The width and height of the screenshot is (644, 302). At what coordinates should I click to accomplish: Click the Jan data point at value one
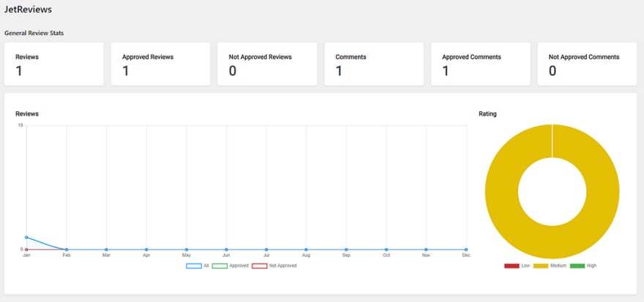(26, 237)
